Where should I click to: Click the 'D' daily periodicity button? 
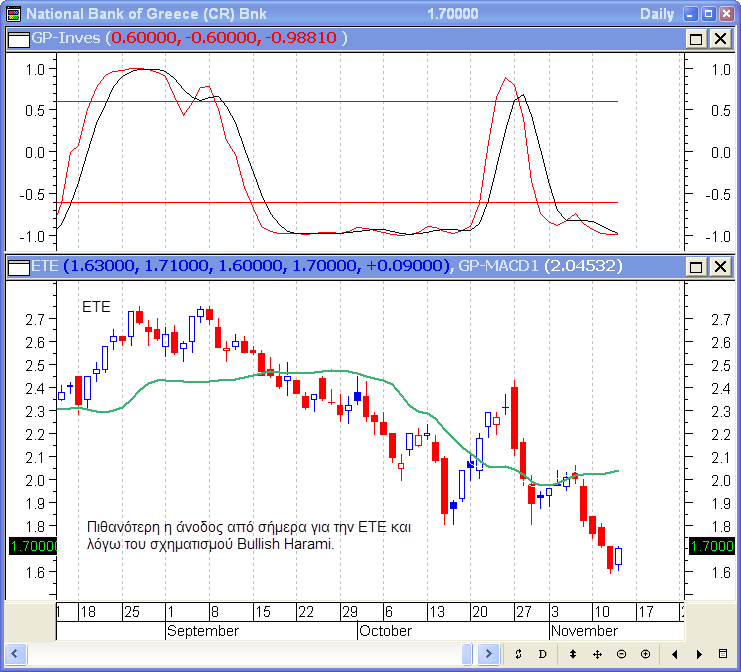[542, 654]
